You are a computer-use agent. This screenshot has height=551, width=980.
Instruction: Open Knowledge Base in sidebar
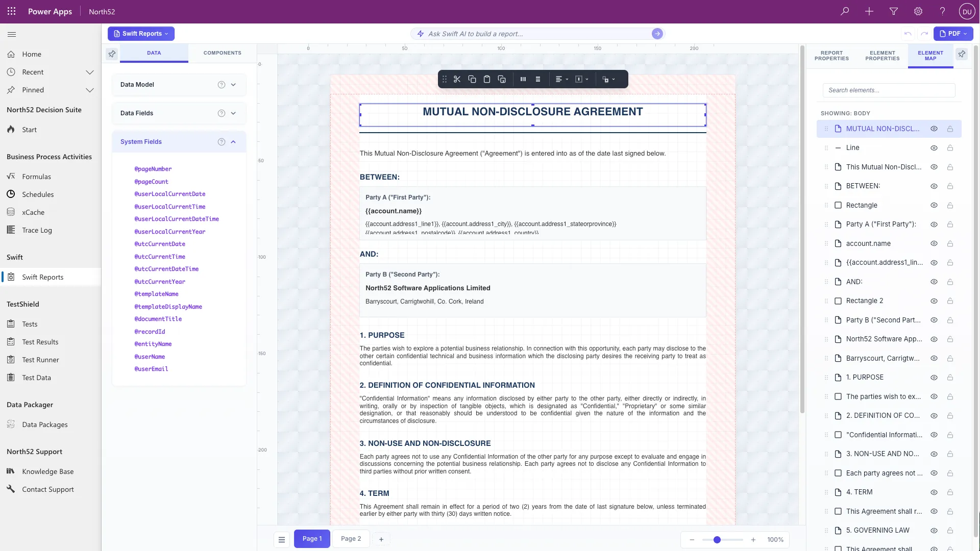tap(47, 471)
